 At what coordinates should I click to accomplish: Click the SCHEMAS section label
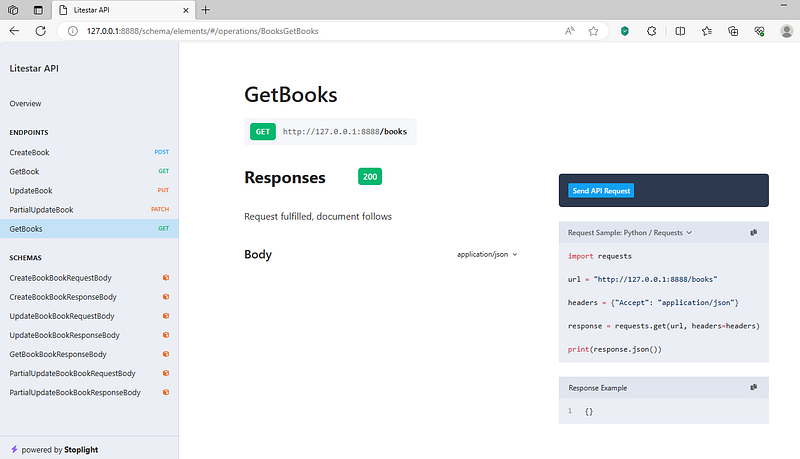[26, 258]
